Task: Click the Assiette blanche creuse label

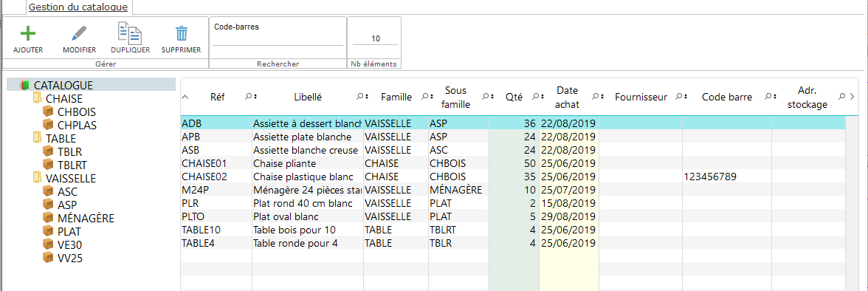Action: (306, 150)
